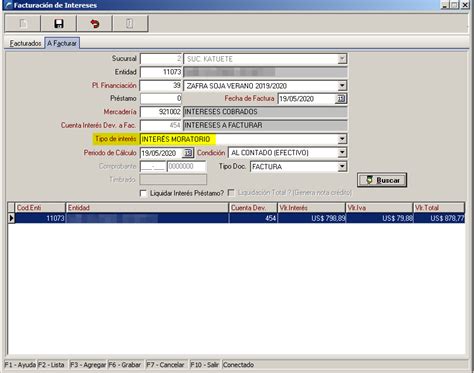This screenshot has width=474, height=373.
Task: Switch to the Facturados tab
Action: pos(25,43)
